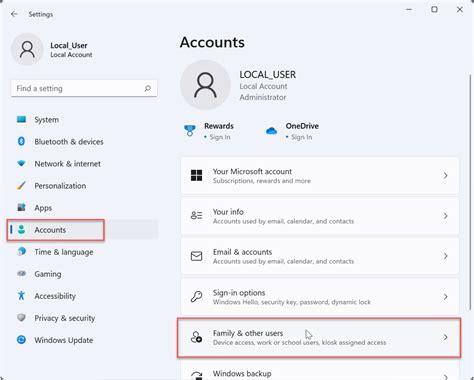Minimize the Settings window
474x380 pixels.
(409, 9)
